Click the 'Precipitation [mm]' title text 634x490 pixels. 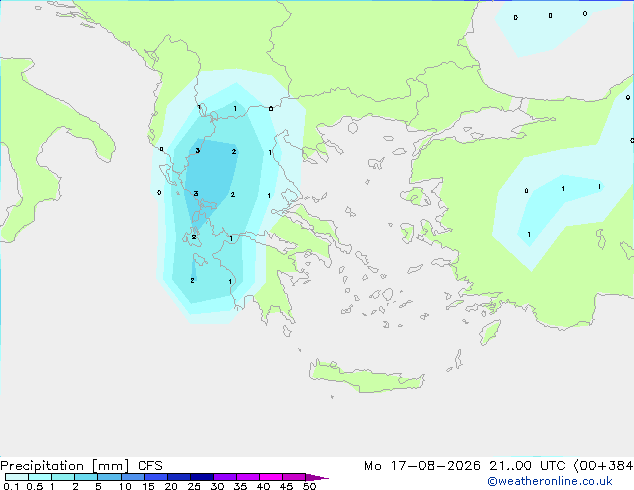pyautogui.click(x=64, y=466)
